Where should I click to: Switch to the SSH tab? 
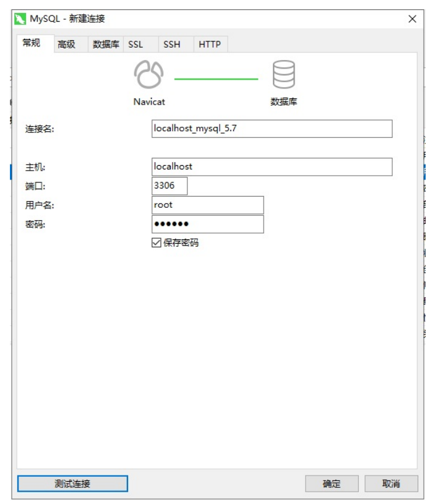(176, 44)
